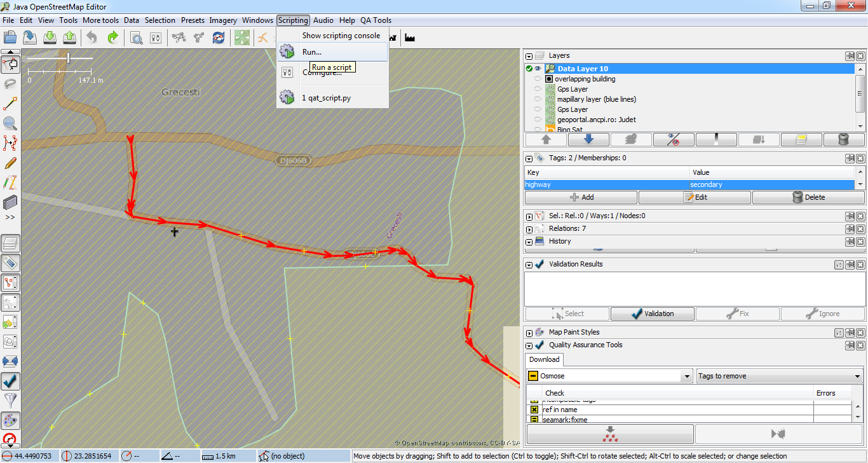Viewport: 868px width, 463px height.
Task: Select the ref in name check row
Action: pos(688,410)
